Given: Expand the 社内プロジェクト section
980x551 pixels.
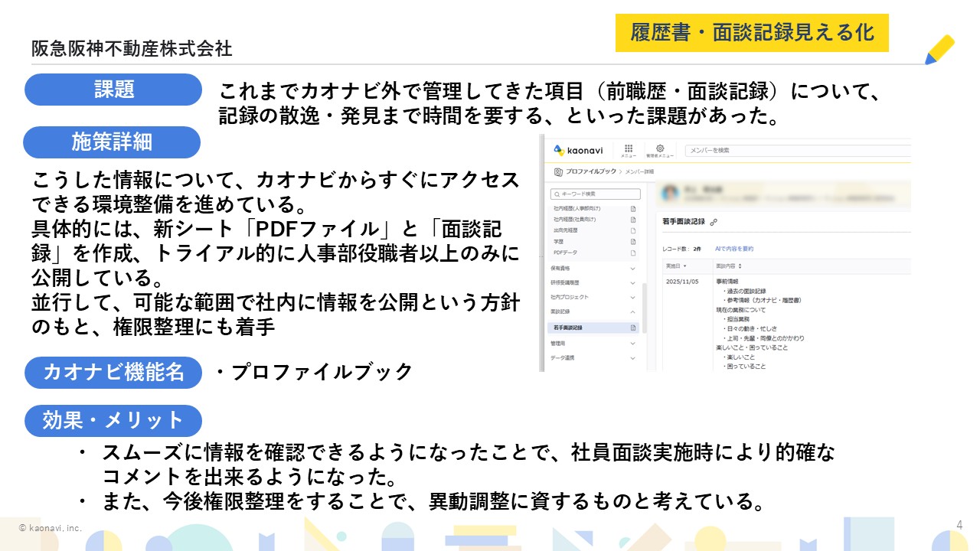Looking at the screenshot, I should [x=632, y=297].
